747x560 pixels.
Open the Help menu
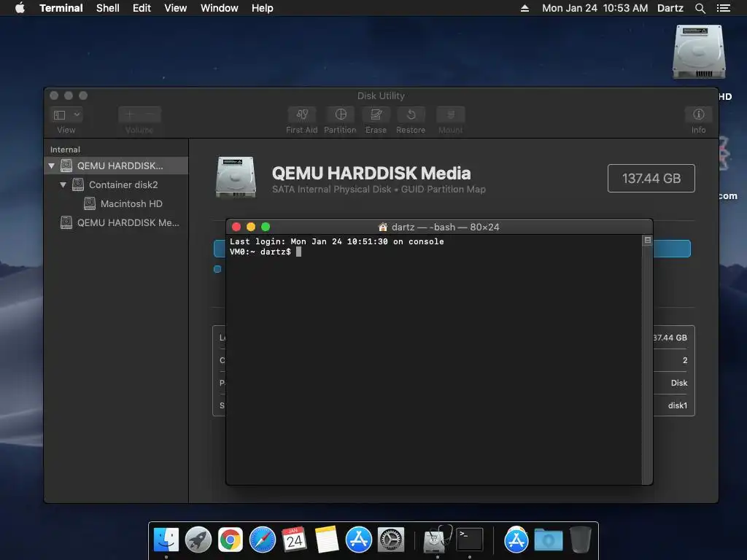click(262, 8)
